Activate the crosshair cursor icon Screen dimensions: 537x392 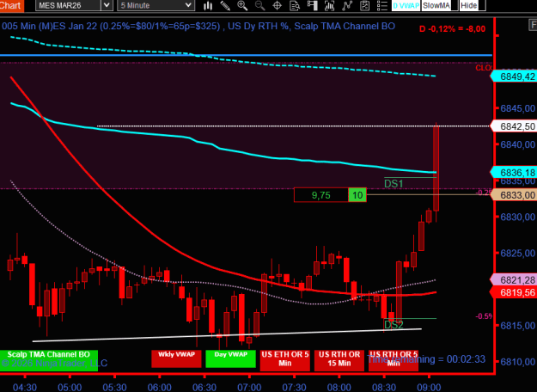point(277,5)
